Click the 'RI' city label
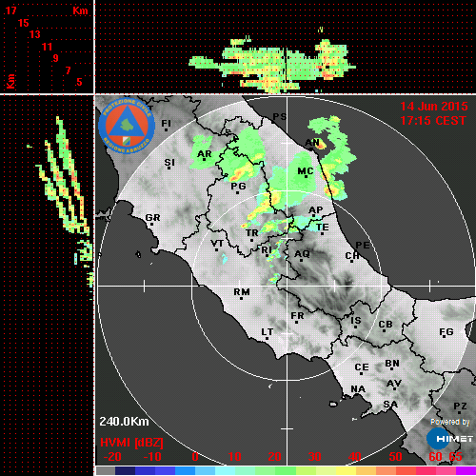Viewport: 476px width, 476px height. pos(267,250)
